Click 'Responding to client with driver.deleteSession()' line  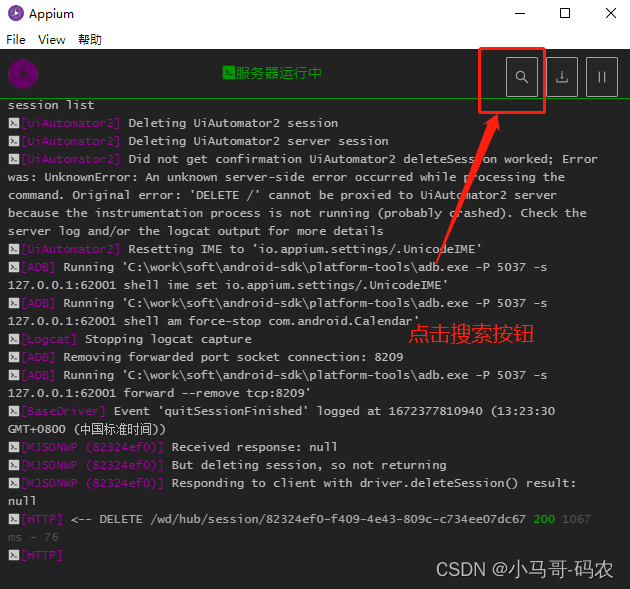click(292, 492)
